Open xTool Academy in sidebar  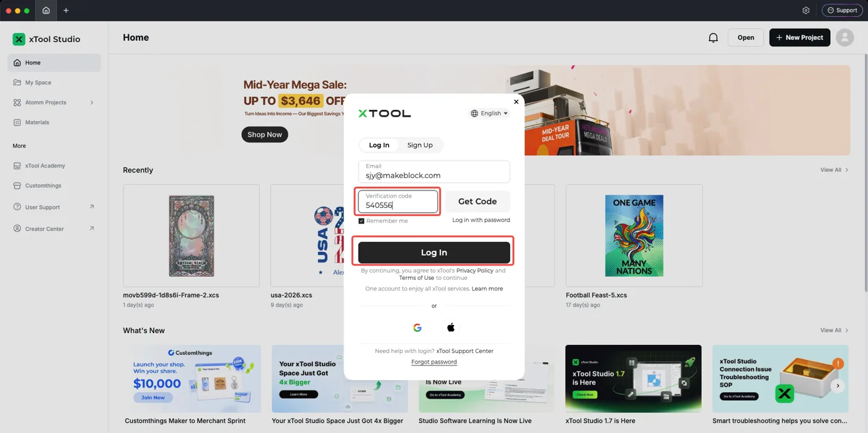click(54, 166)
